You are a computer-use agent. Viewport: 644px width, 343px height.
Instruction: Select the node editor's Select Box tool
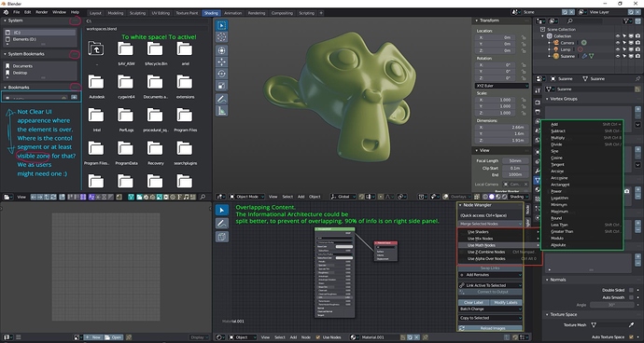point(222,210)
